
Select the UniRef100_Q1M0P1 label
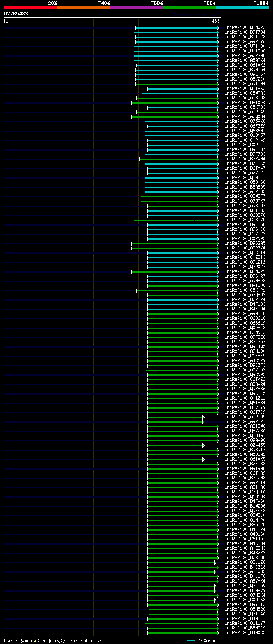[245, 271]
